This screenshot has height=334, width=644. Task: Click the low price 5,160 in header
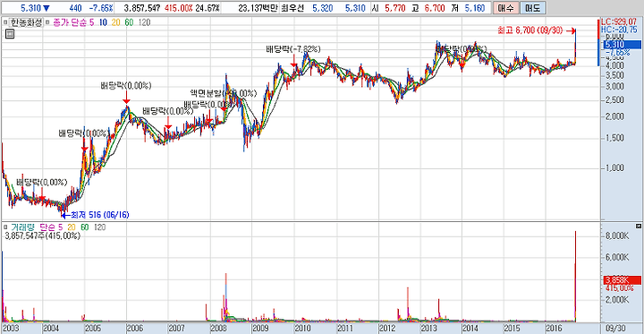pos(474,8)
